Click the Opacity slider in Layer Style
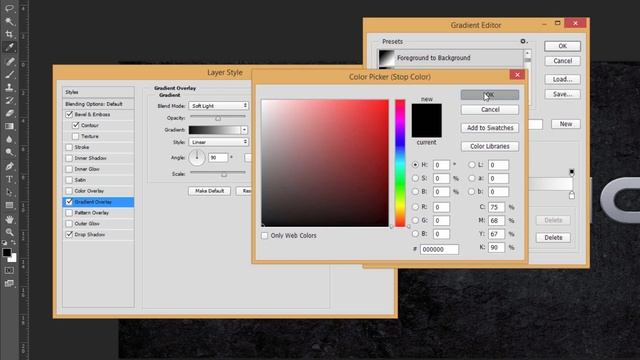The height and width of the screenshot is (360, 640). tap(218, 118)
